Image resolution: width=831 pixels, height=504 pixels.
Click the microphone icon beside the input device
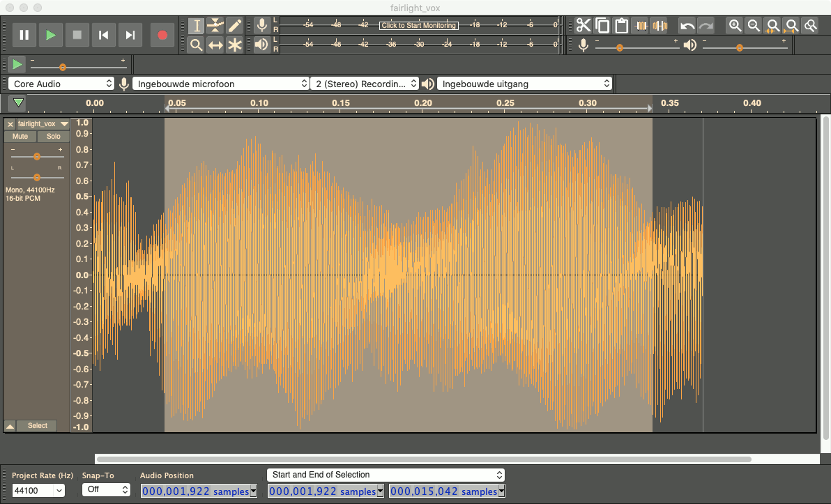tap(123, 84)
